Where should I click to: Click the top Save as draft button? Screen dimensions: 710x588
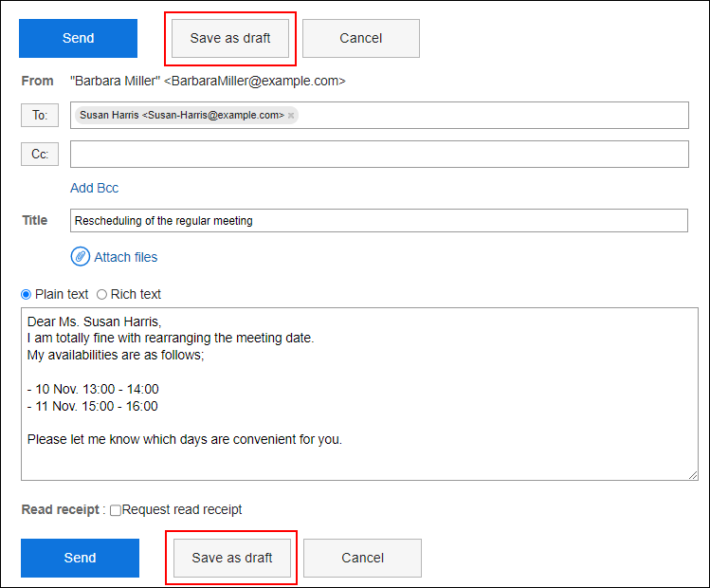tap(230, 38)
